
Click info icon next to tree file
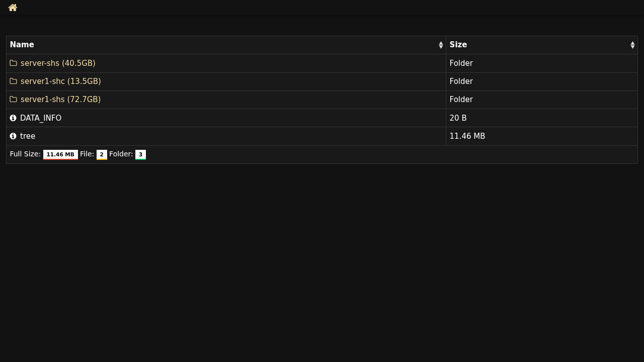click(13, 136)
